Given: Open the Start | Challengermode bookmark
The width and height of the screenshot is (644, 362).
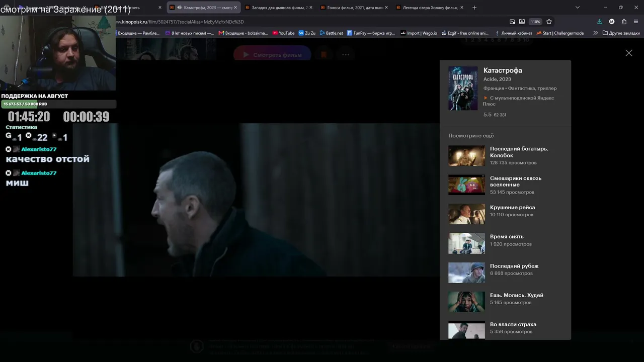Looking at the screenshot, I should click(560, 33).
